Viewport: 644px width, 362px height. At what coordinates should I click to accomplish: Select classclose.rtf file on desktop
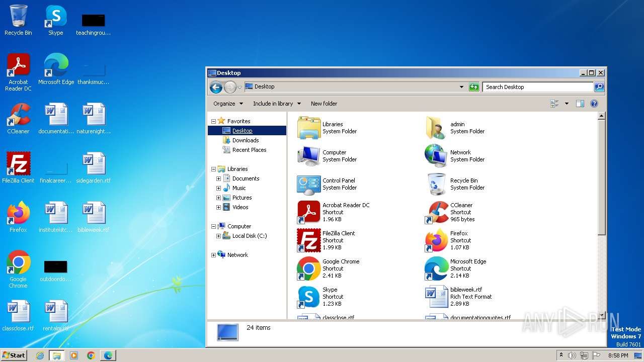click(x=18, y=316)
